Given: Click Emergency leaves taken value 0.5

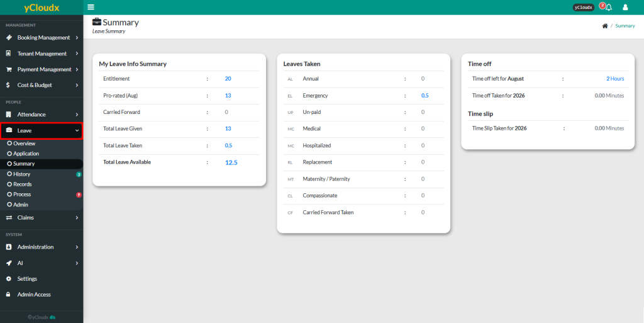Looking at the screenshot, I should click(425, 95).
